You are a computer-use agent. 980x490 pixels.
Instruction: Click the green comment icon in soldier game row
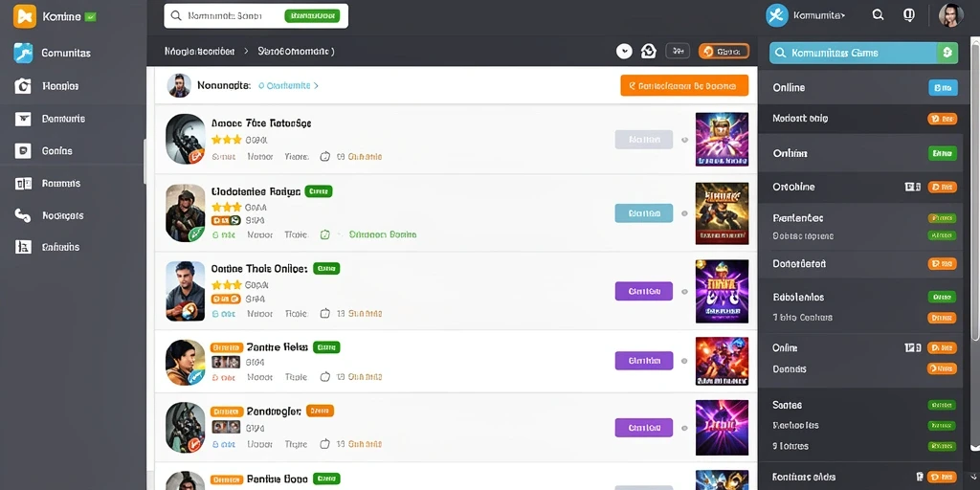[x=325, y=235]
